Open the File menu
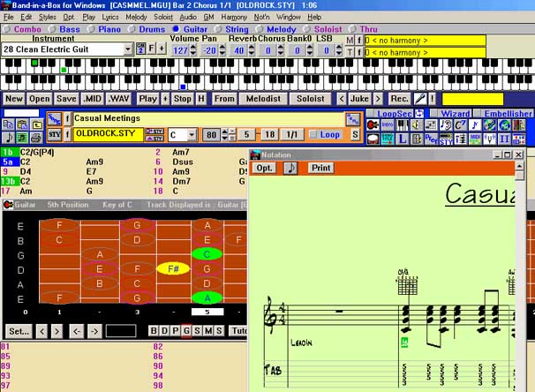Image resolution: width=535 pixels, height=392 pixels. 9,17
